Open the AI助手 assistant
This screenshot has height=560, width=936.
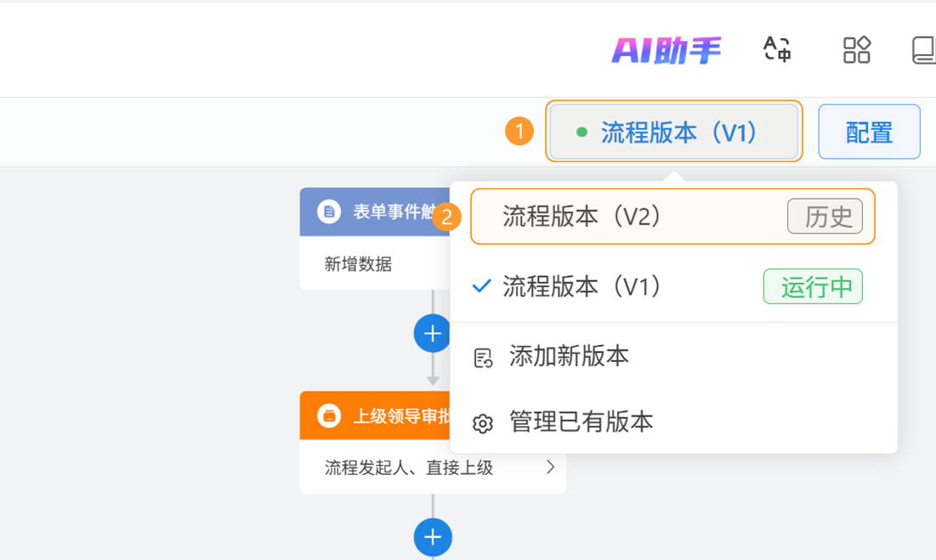pyautogui.click(x=666, y=51)
